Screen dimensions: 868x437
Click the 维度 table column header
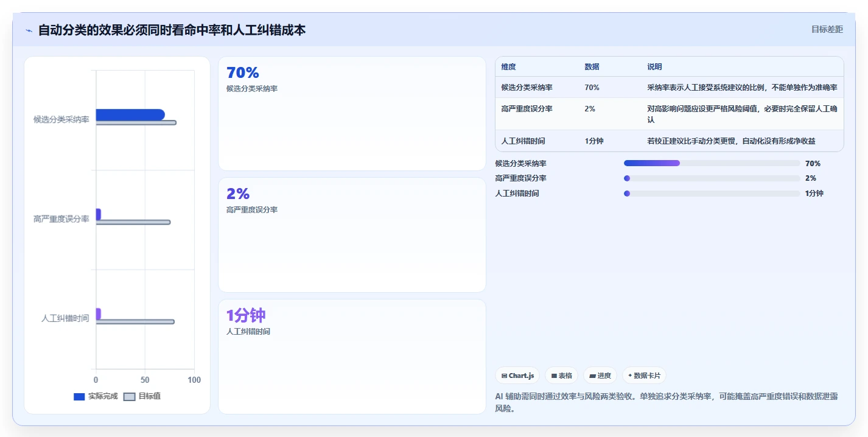click(x=508, y=67)
